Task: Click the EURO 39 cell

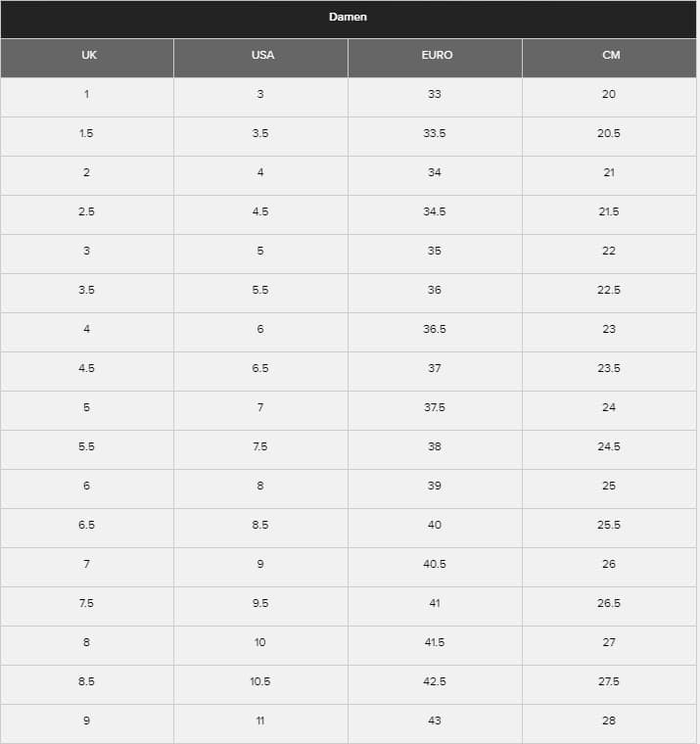Action: pos(435,486)
